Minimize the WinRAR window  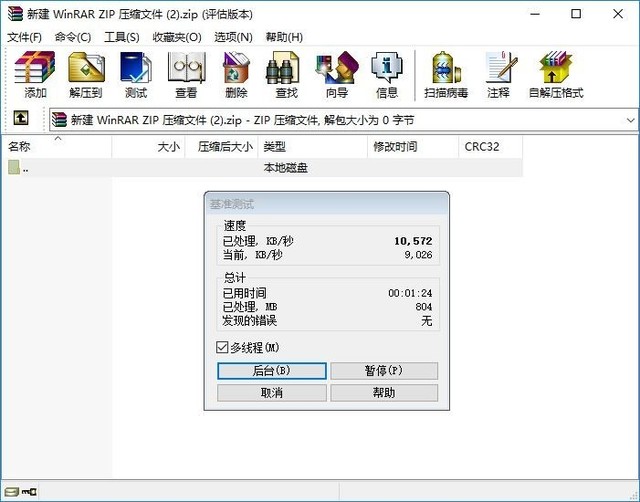click(535, 14)
